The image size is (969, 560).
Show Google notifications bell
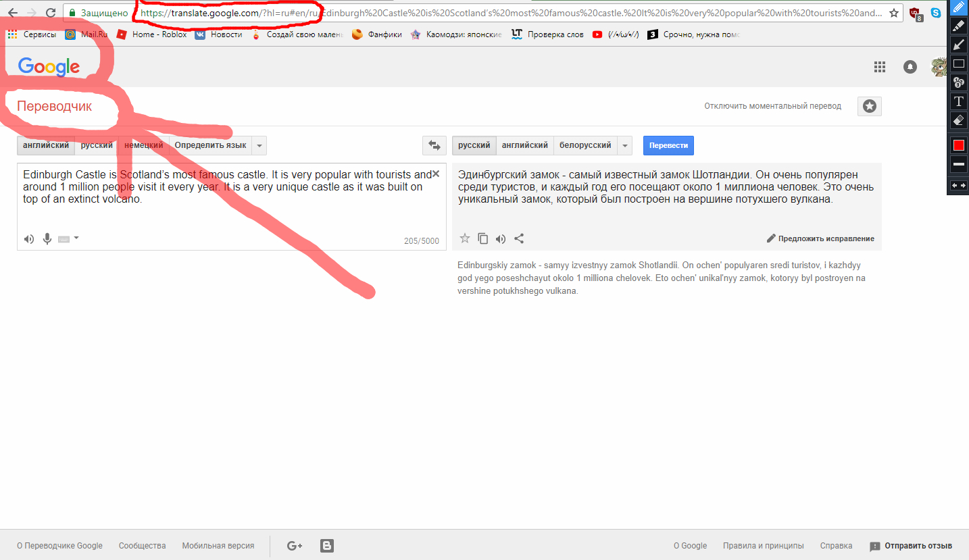pyautogui.click(x=910, y=66)
